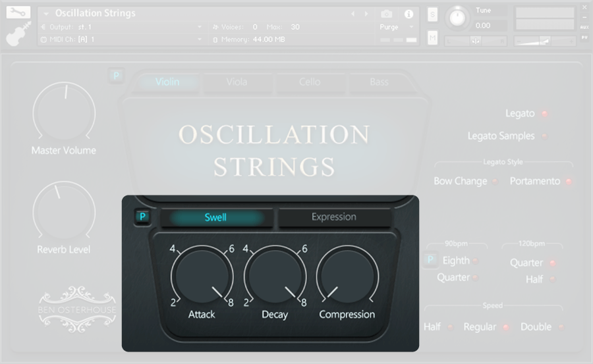Open the Purge dropdown menu
The width and height of the screenshot is (593, 364).
(397, 27)
